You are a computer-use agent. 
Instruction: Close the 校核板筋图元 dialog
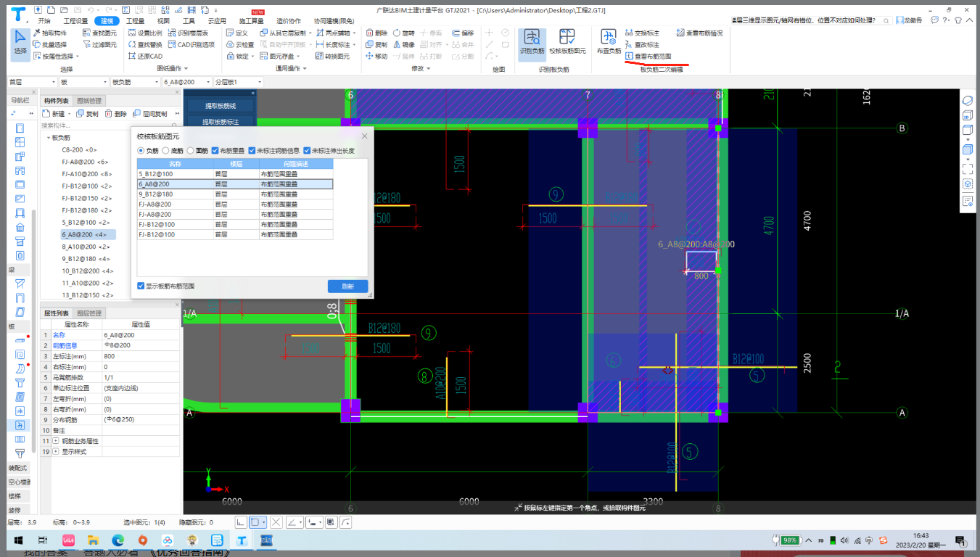click(x=364, y=136)
